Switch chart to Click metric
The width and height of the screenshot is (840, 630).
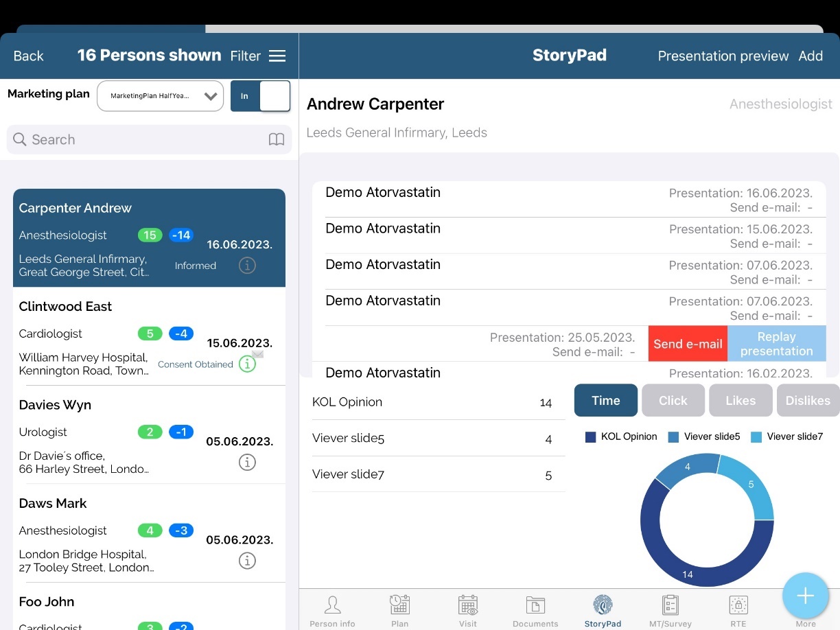tap(673, 401)
